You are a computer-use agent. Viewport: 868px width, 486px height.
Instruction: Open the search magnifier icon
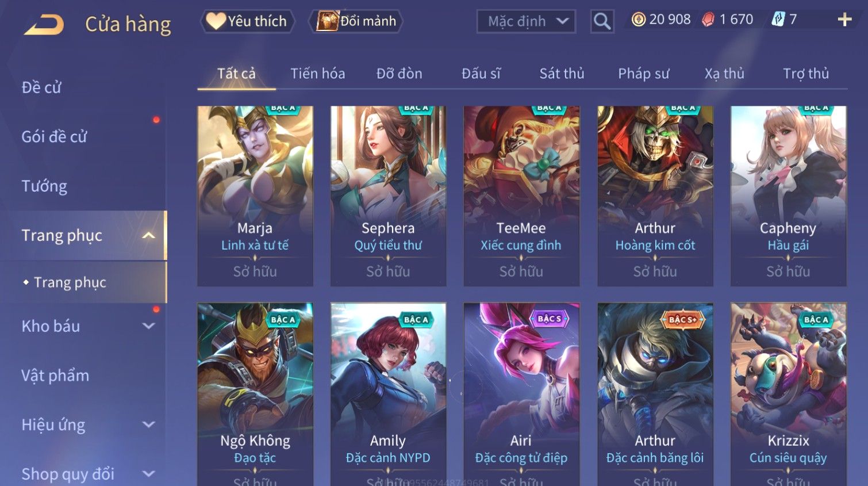coord(602,22)
